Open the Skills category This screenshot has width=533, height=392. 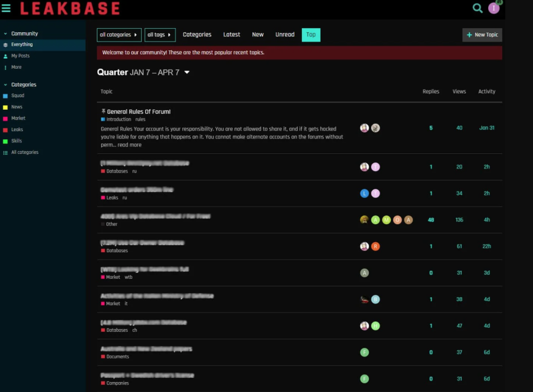pos(16,141)
